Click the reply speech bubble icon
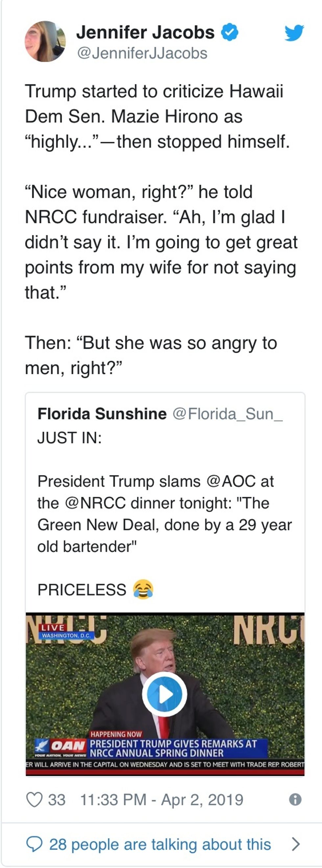Viewport: 322px width, 868px height. 34,844
